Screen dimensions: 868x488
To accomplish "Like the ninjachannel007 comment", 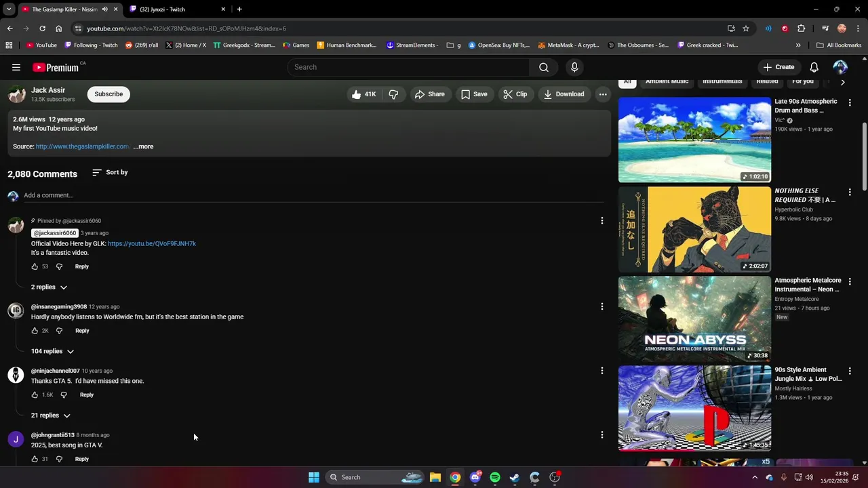I will [35, 394].
